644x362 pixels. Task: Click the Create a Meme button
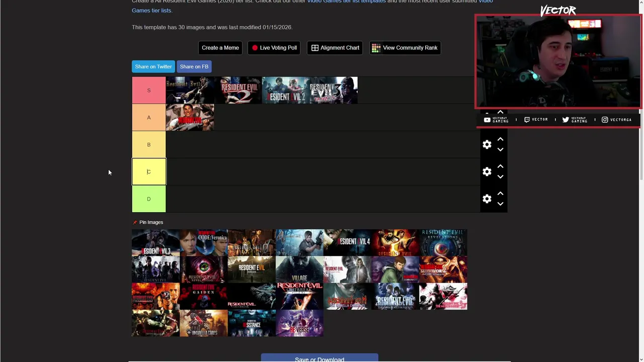[x=220, y=48]
